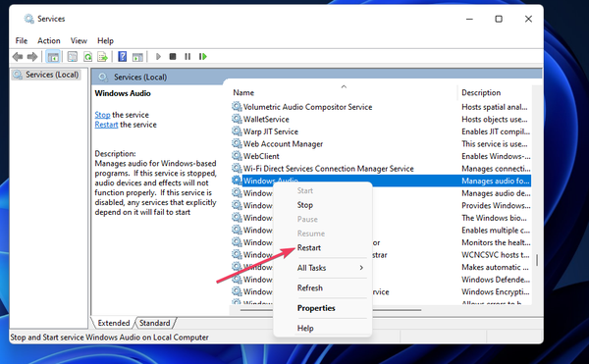589x364 pixels.
Task: Open the Help menu in menu bar
Action: (x=105, y=40)
